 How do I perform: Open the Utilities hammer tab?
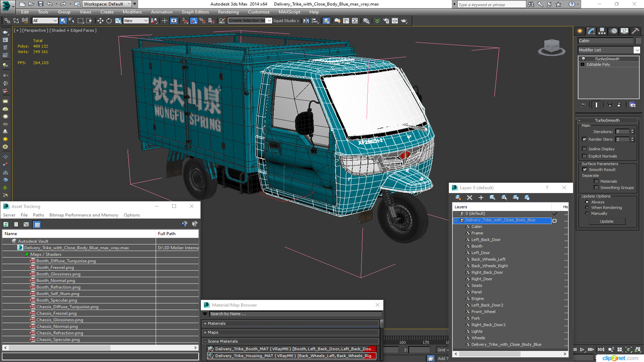(x=635, y=31)
